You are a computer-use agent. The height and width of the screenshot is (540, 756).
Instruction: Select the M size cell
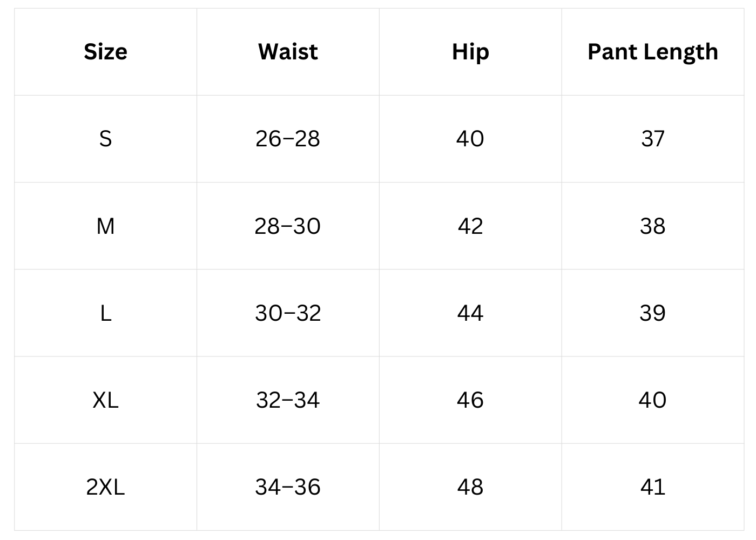(105, 226)
